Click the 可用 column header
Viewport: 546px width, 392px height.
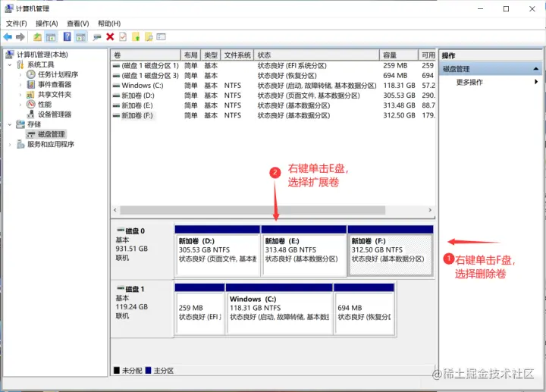(427, 55)
